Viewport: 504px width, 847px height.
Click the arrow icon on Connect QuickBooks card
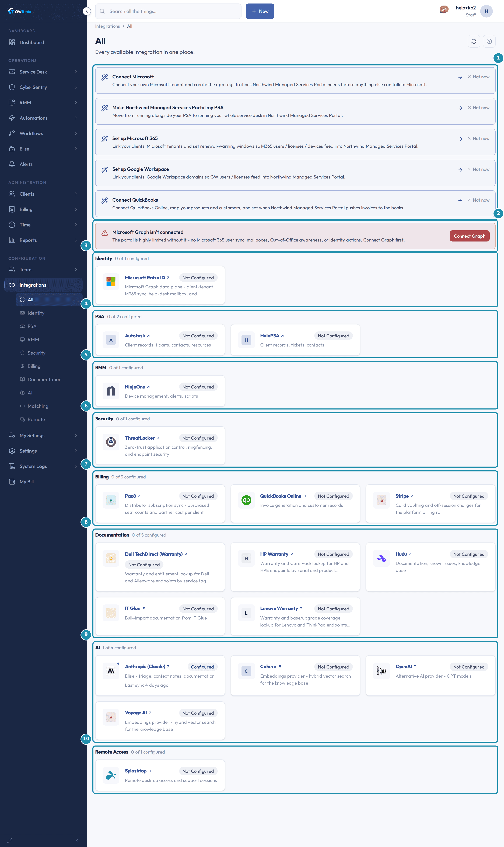pyautogui.click(x=460, y=201)
